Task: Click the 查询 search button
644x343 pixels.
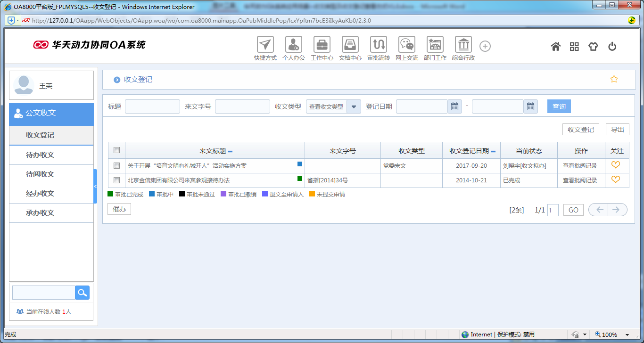Action: (559, 106)
